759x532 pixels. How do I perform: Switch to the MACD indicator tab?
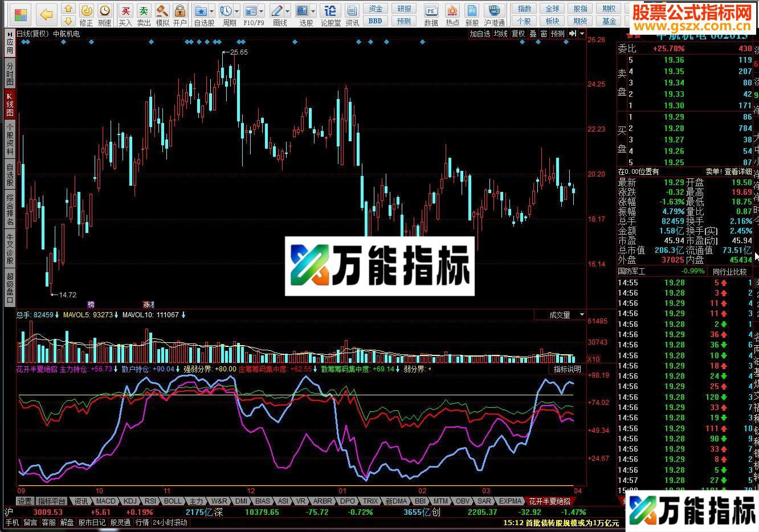coord(106,501)
